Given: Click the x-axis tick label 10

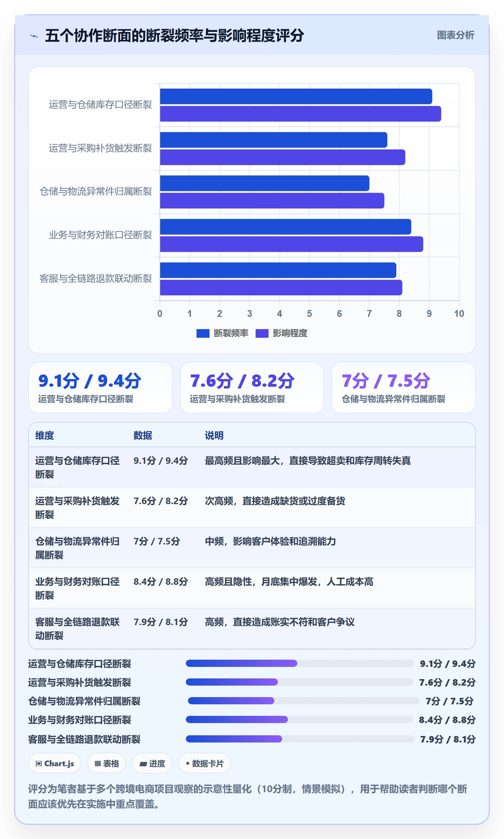Looking at the screenshot, I should coord(459,314).
